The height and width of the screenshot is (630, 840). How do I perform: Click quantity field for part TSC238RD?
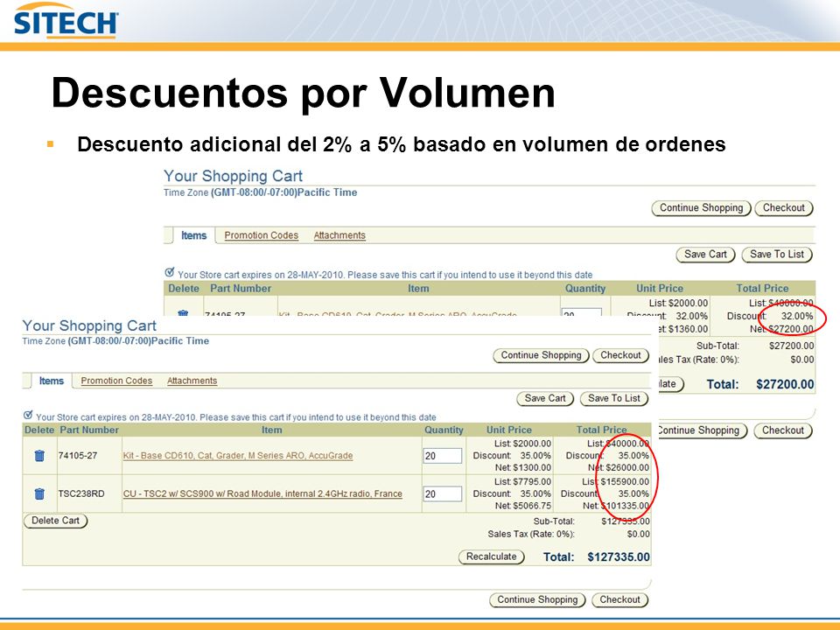(x=442, y=493)
